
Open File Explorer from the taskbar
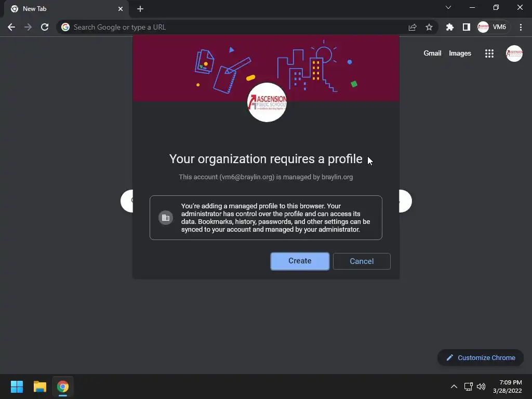[39, 387]
